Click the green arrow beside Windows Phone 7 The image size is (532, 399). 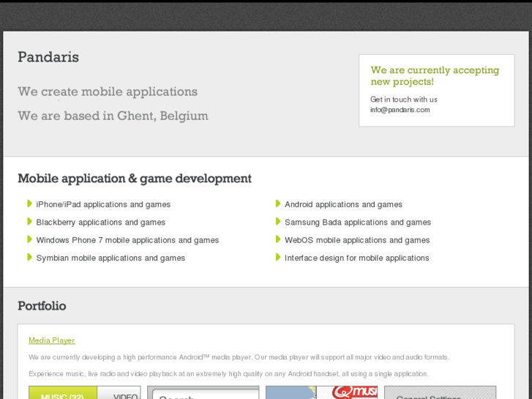[x=29, y=239]
